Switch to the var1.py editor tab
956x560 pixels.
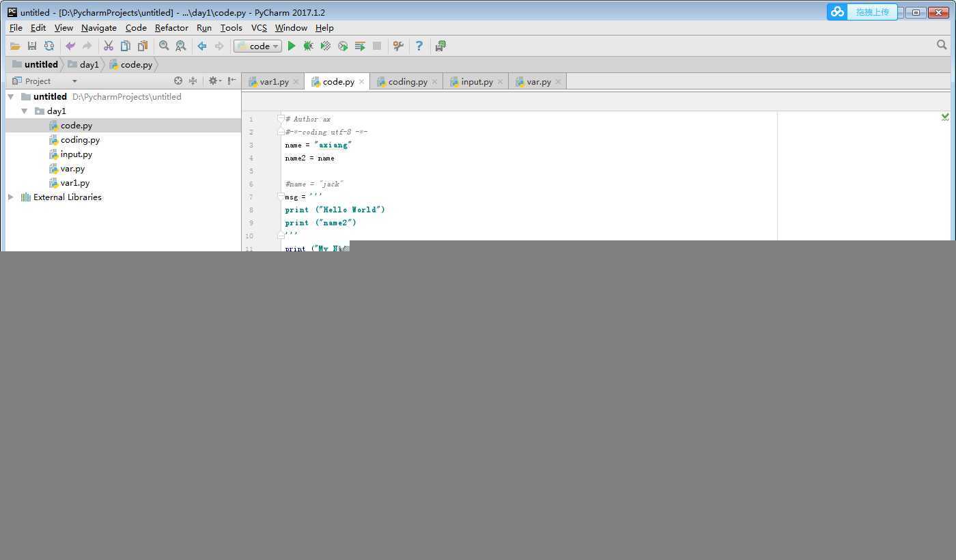point(273,81)
